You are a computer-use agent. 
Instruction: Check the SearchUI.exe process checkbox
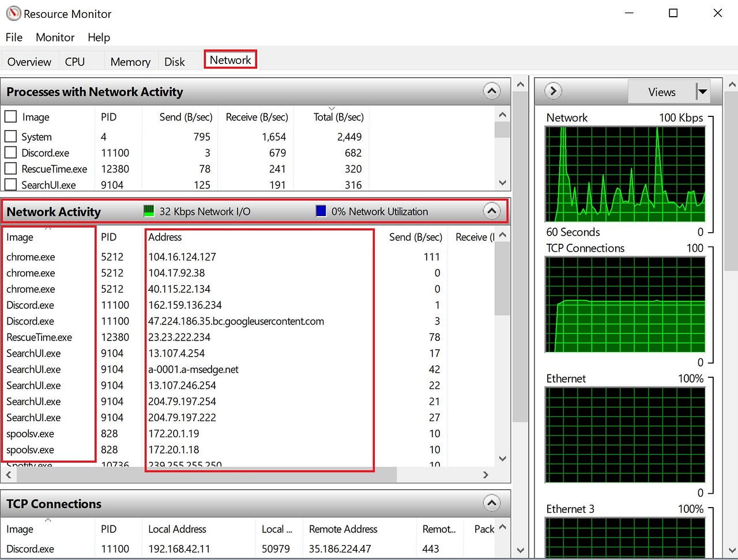click(x=10, y=185)
